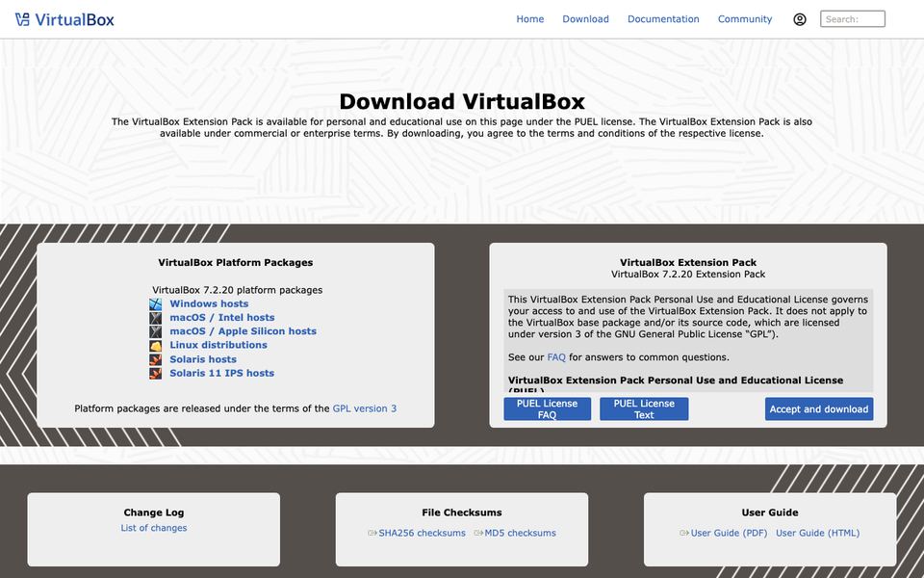Click the Linux distributions package icon
The width and height of the screenshot is (924, 578).
(156, 346)
